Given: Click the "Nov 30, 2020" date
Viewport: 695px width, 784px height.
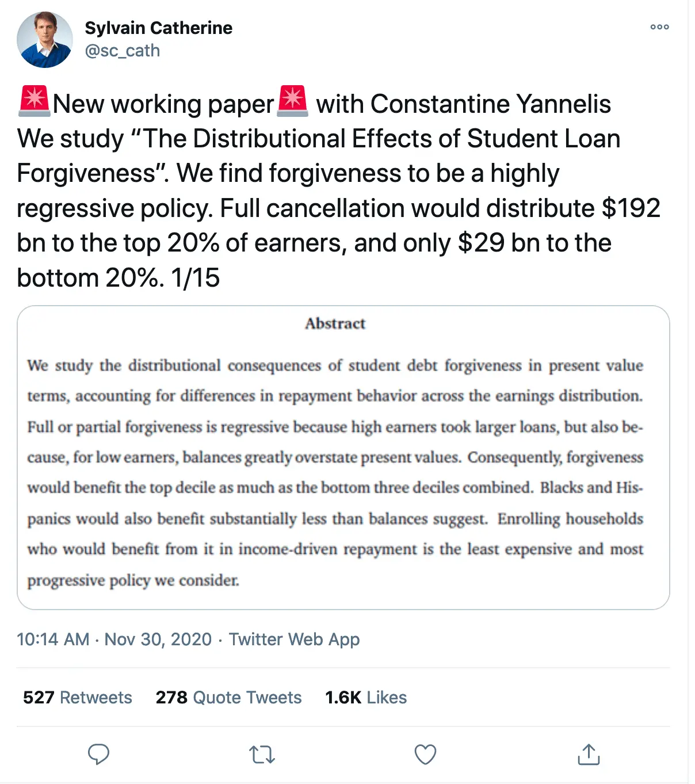Looking at the screenshot, I should coord(158,640).
